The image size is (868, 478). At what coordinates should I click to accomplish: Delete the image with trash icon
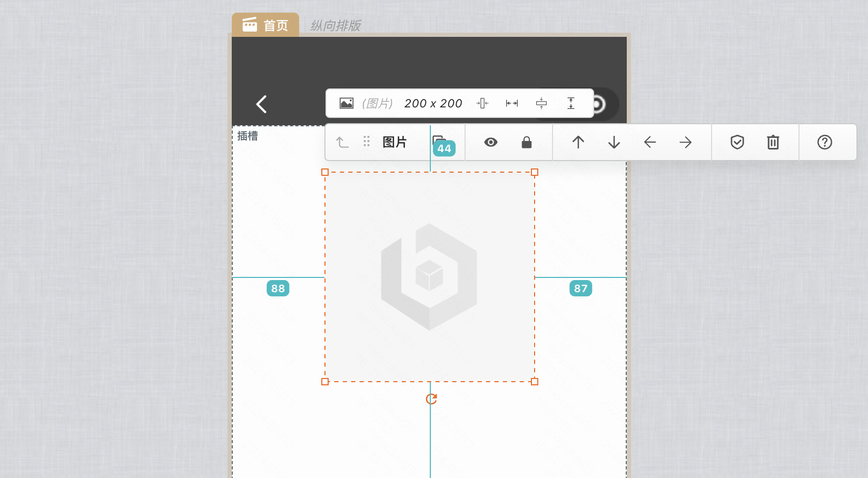pyautogui.click(x=773, y=142)
